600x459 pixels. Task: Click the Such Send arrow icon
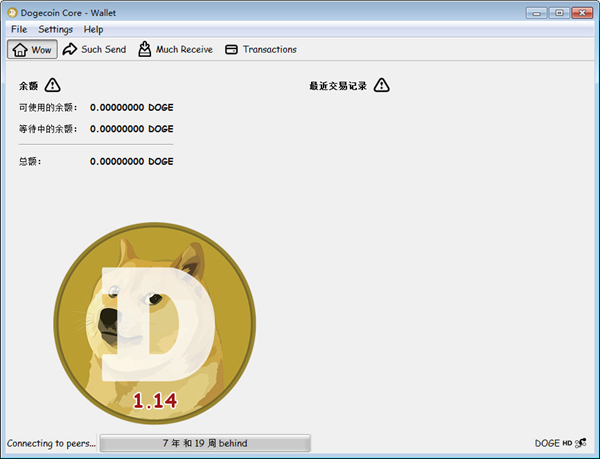(70, 49)
